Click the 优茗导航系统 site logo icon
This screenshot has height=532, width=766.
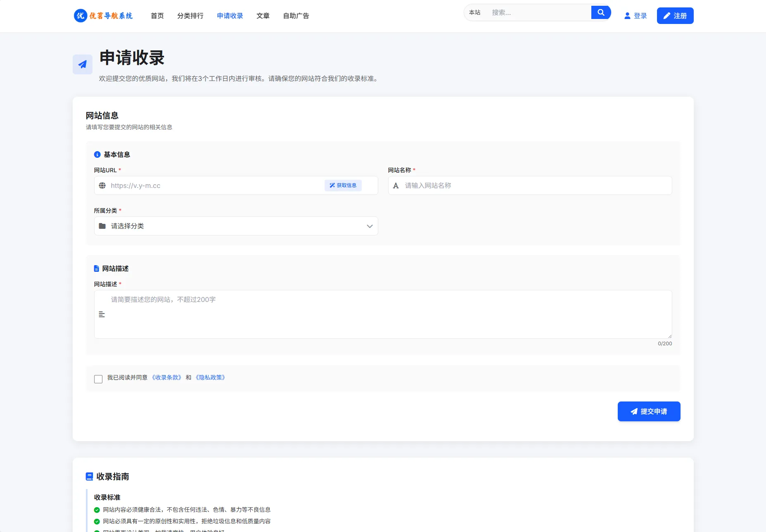(81, 16)
